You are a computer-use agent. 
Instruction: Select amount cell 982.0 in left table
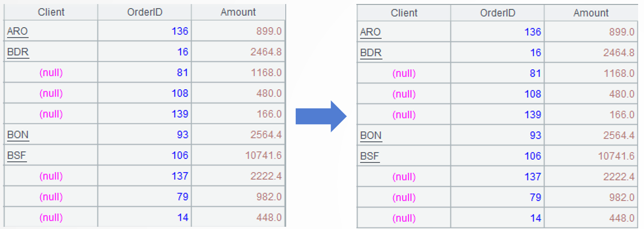(x=269, y=197)
